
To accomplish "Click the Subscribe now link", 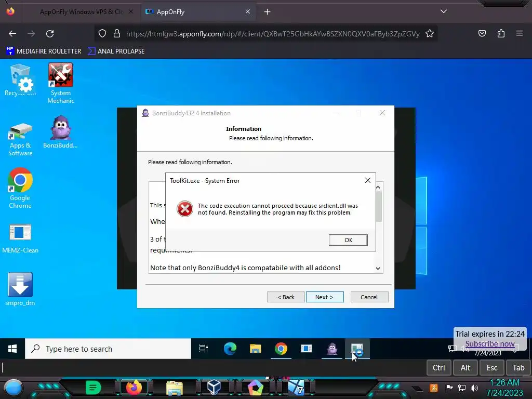I will click(489, 344).
